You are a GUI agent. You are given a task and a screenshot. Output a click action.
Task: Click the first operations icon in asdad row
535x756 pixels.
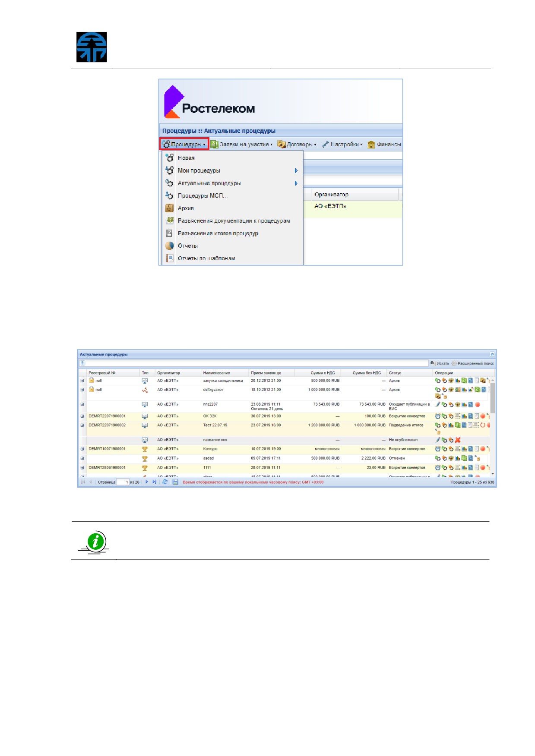click(x=437, y=458)
